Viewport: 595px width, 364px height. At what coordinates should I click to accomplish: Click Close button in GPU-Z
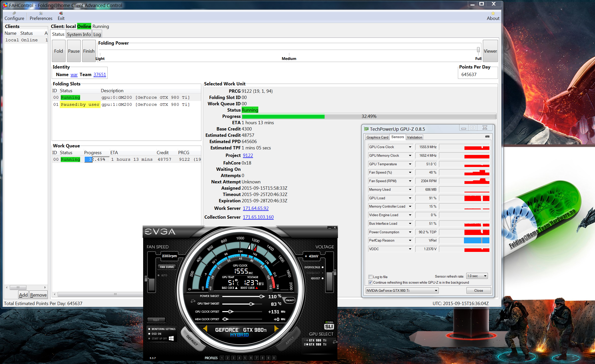point(478,290)
